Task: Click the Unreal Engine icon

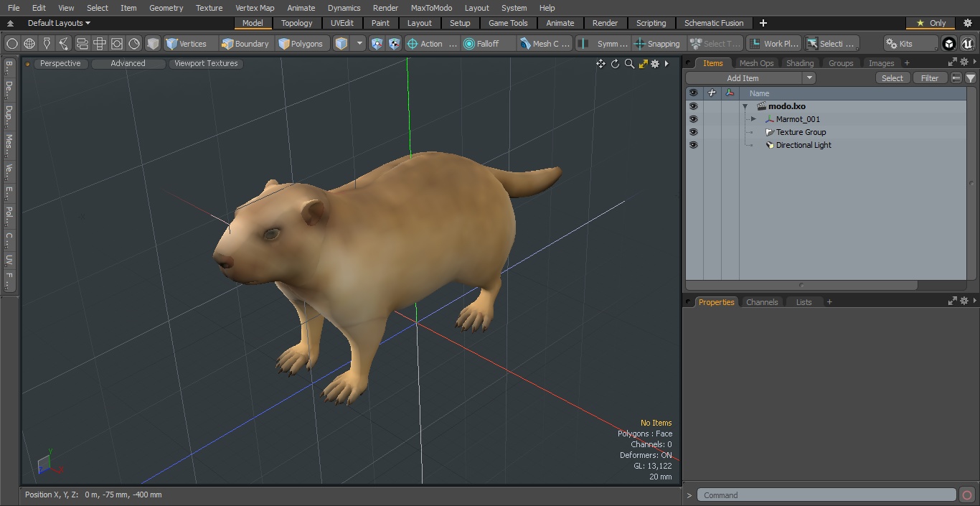Action: pos(967,44)
